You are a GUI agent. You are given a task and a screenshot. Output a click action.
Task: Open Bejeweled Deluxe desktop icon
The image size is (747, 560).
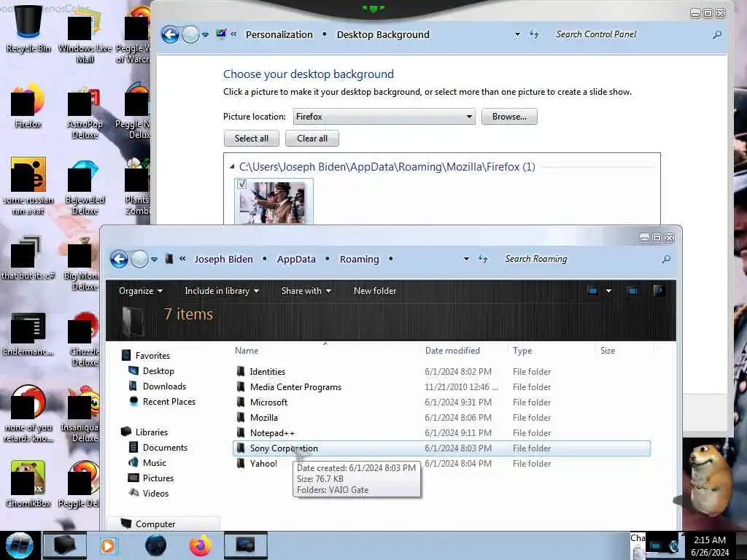coord(85,187)
